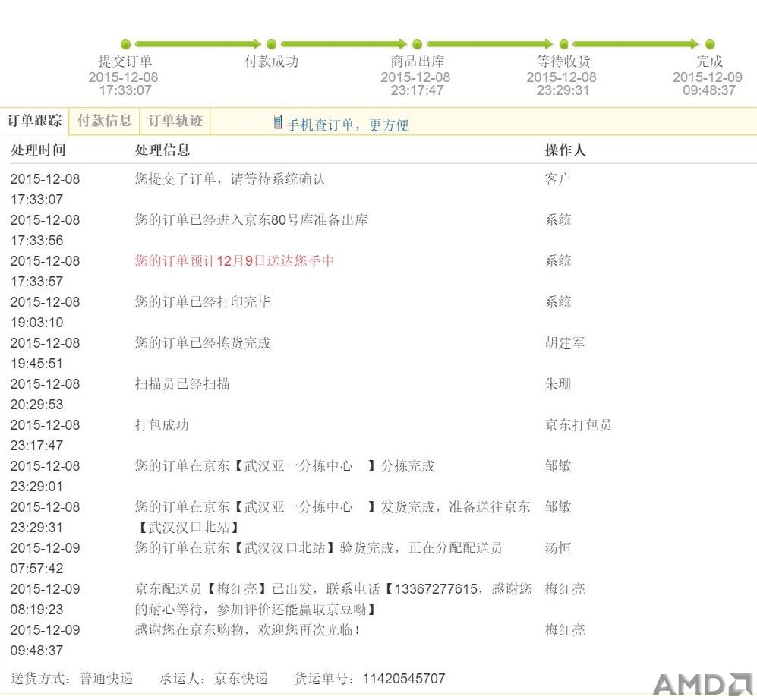Click the table time 2015-12-08 19:03:10
This screenshot has height=700, width=757.
[45, 312]
